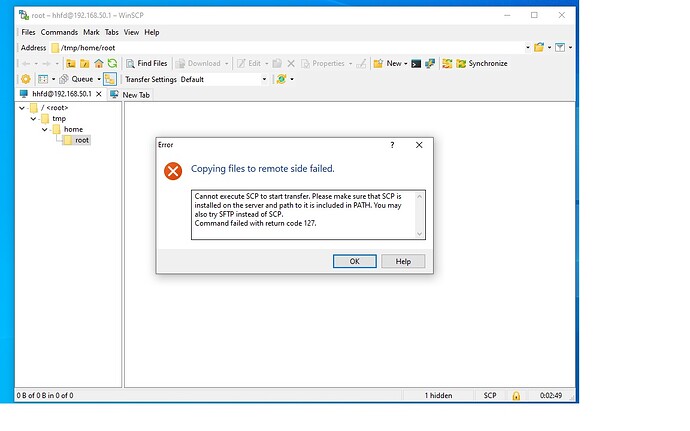Open the Help menu
This screenshot has width=690, height=431.
point(151,32)
